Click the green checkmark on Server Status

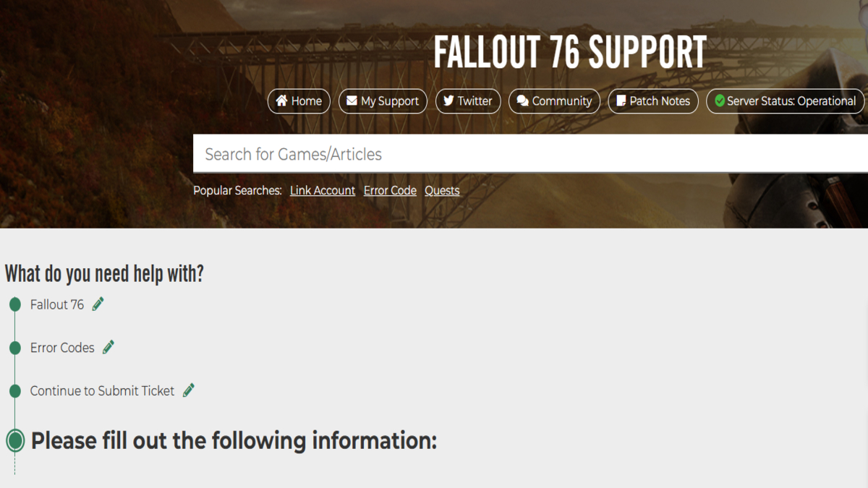(719, 100)
